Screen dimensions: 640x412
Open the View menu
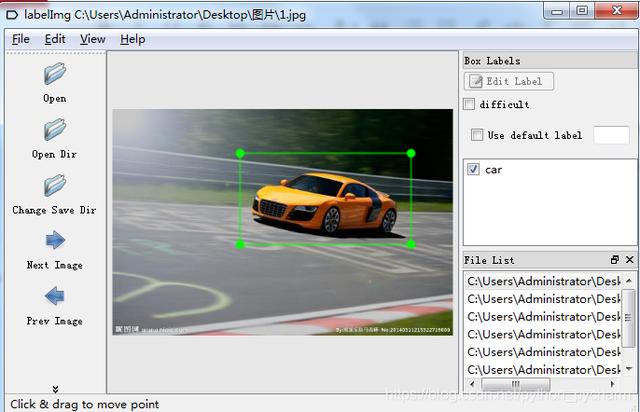tap(92, 39)
